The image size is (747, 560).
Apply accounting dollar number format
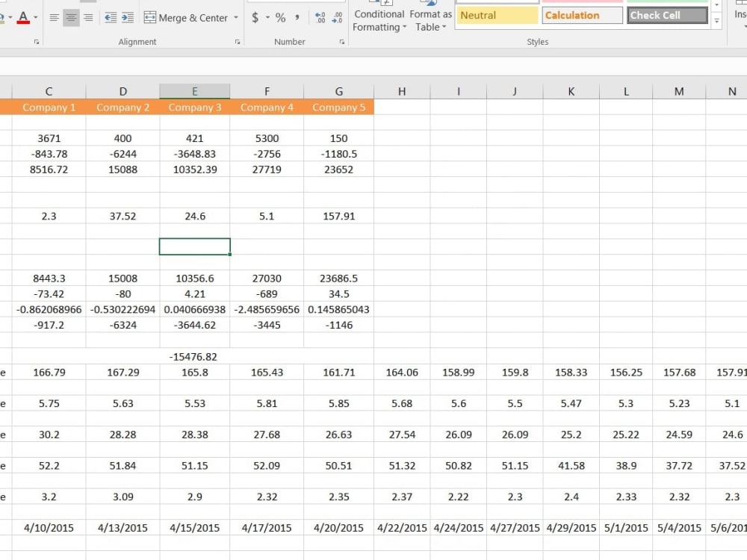255,18
